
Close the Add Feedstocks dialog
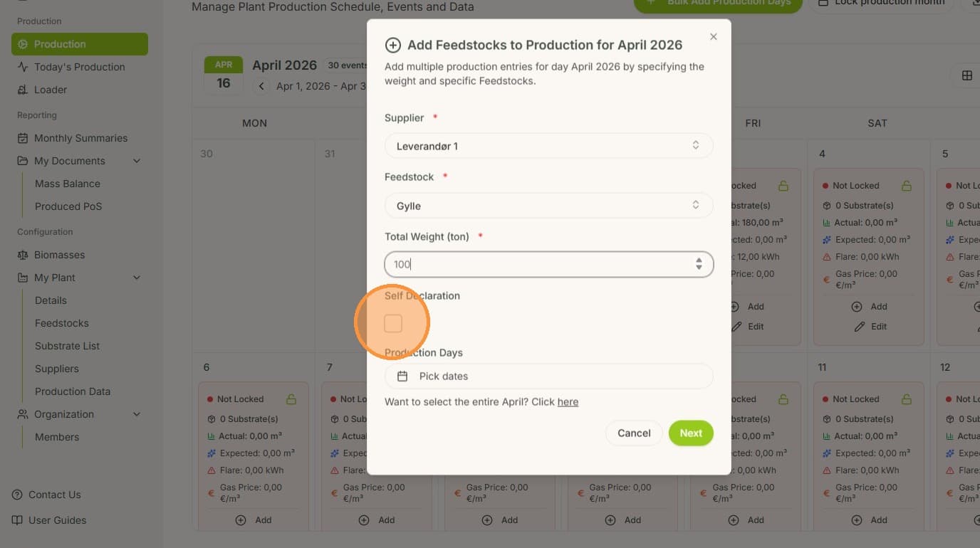coord(714,37)
